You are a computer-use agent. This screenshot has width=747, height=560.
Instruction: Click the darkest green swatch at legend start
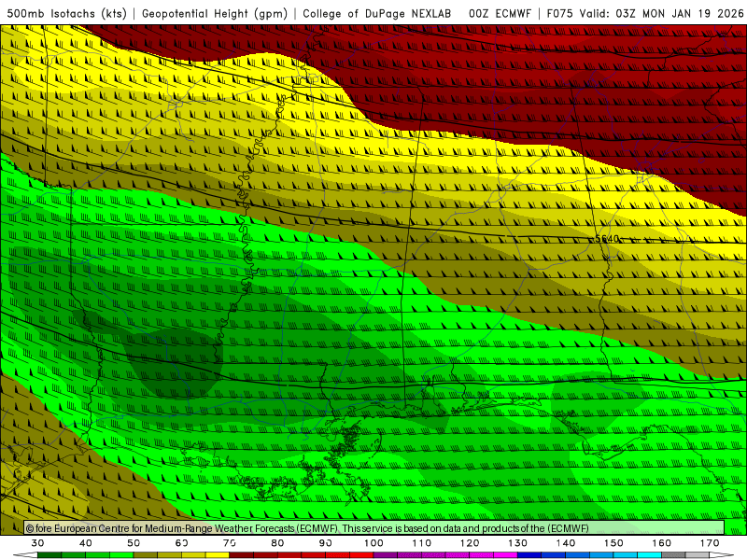point(49,555)
